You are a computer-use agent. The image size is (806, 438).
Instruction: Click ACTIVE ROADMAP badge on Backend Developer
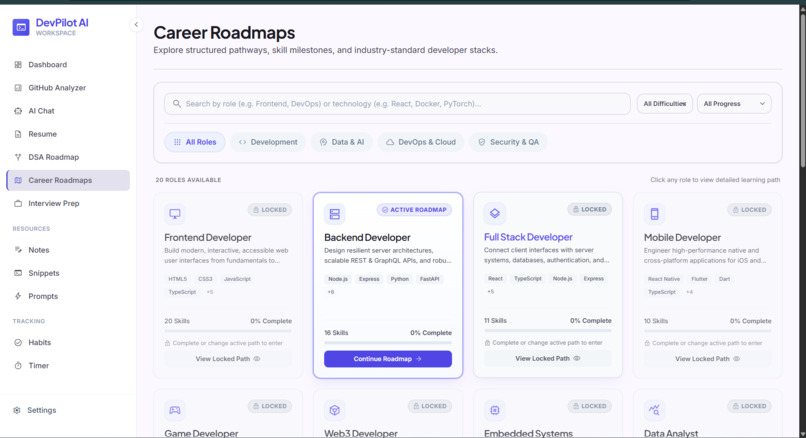(x=414, y=210)
